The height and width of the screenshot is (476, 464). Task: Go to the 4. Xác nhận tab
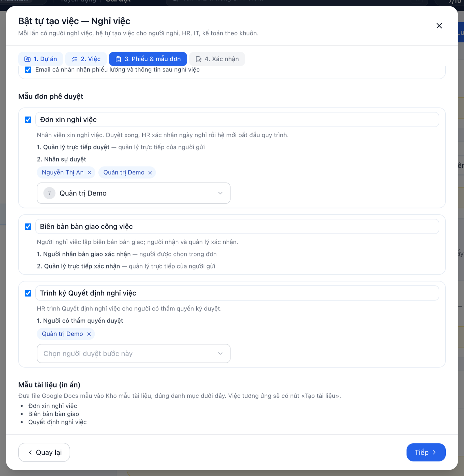pos(217,59)
